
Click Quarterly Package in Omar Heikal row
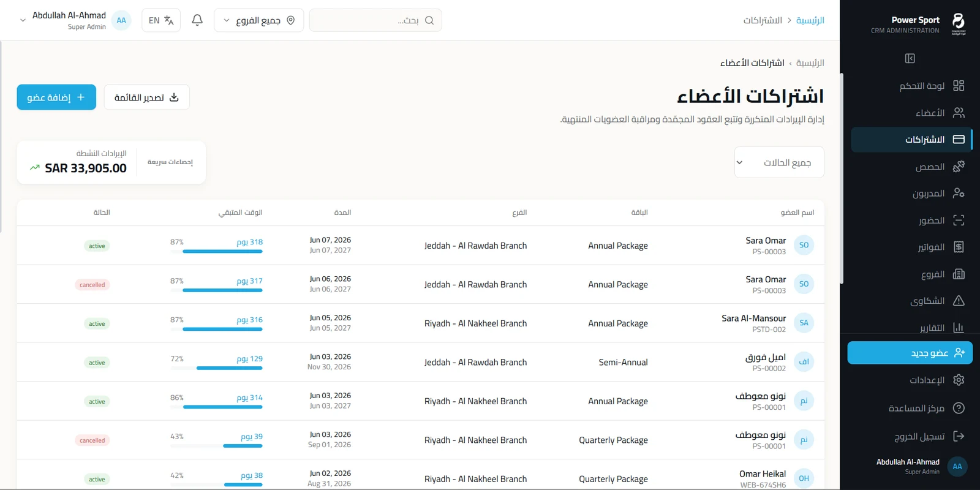click(613, 479)
